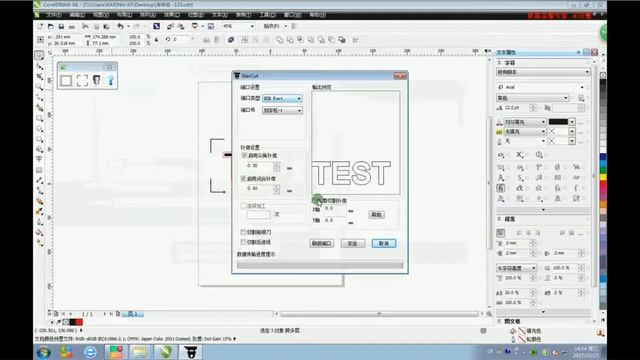Toggle the checkbox just above the progress label
The height and width of the screenshot is (360, 640).
pyautogui.click(x=243, y=242)
